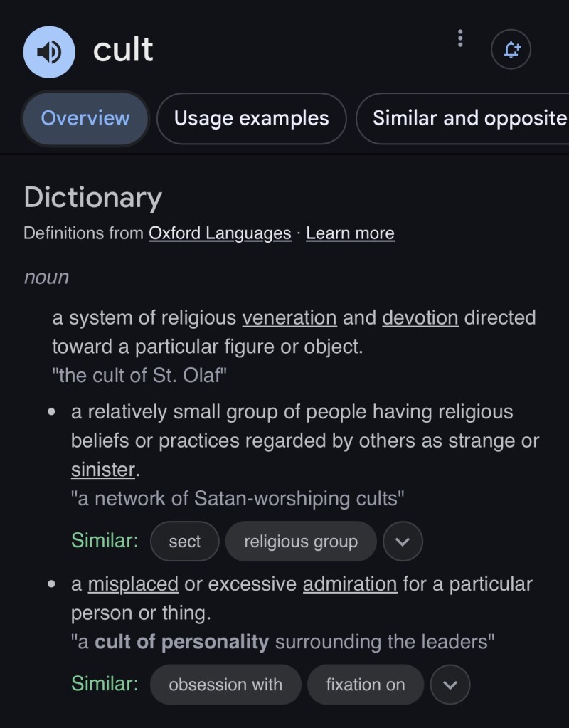Expand more synonyms after fixation on
The height and width of the screenshot is (728, 569).
(450, 685)
